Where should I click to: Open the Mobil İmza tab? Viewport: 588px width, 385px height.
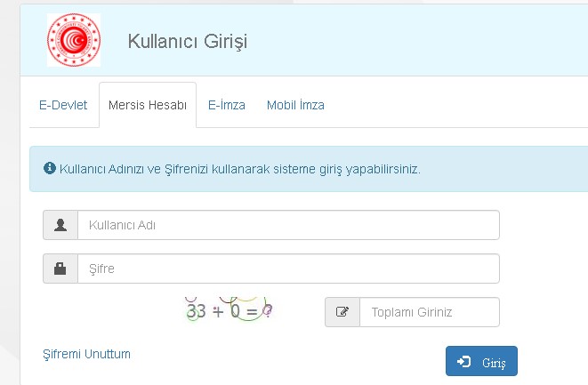click(x=295, y=105)
